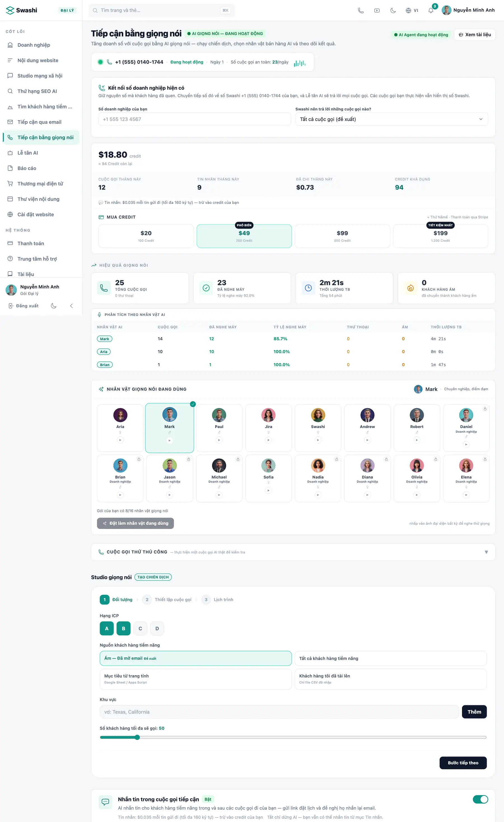Click the call activity bars icon
The height and width of the screenshot is (822, 504).
[300, 63]
